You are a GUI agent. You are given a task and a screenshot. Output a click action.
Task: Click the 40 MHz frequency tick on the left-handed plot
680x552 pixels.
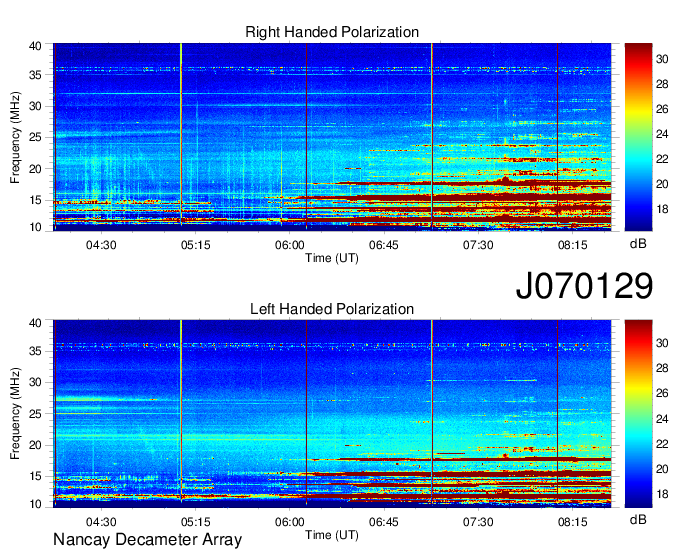pyautogui.click(x=35, y=323)
